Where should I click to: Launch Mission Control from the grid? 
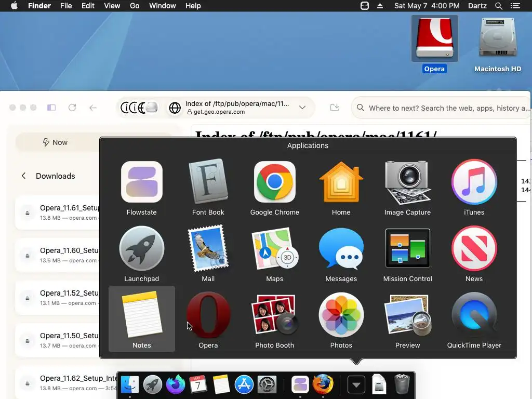[x=407, y=248]
